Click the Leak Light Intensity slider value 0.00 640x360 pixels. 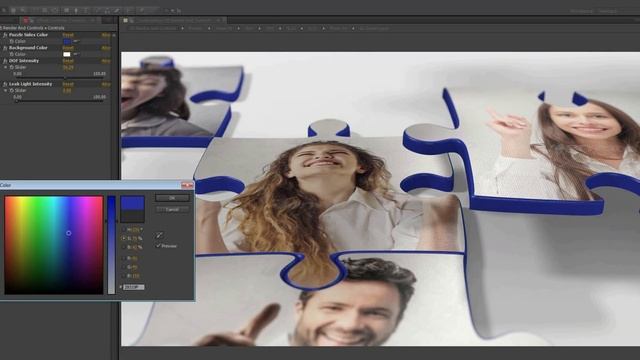tap(67, 91)
